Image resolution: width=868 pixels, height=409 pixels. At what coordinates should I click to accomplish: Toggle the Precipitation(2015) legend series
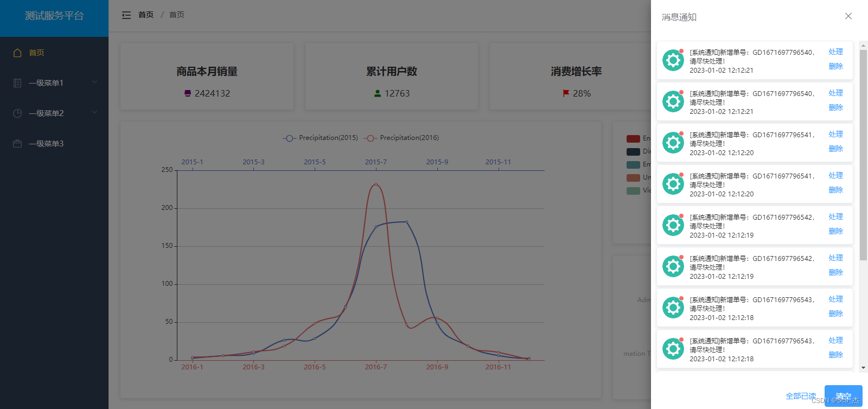click(320, 138)
